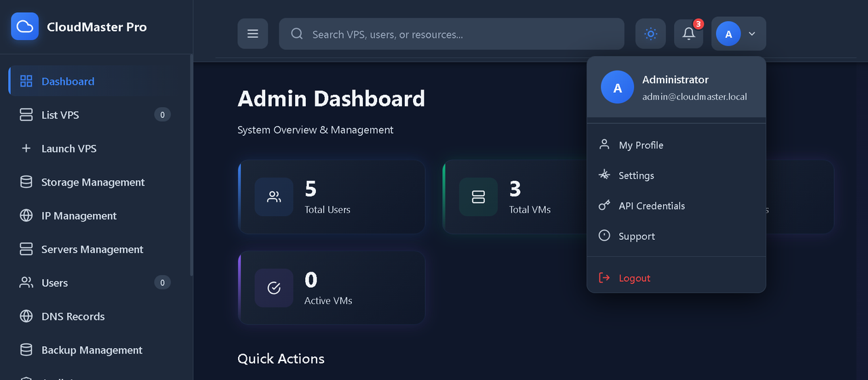
Task: Open Settings from the user menu
Action: tap(676, 175)
